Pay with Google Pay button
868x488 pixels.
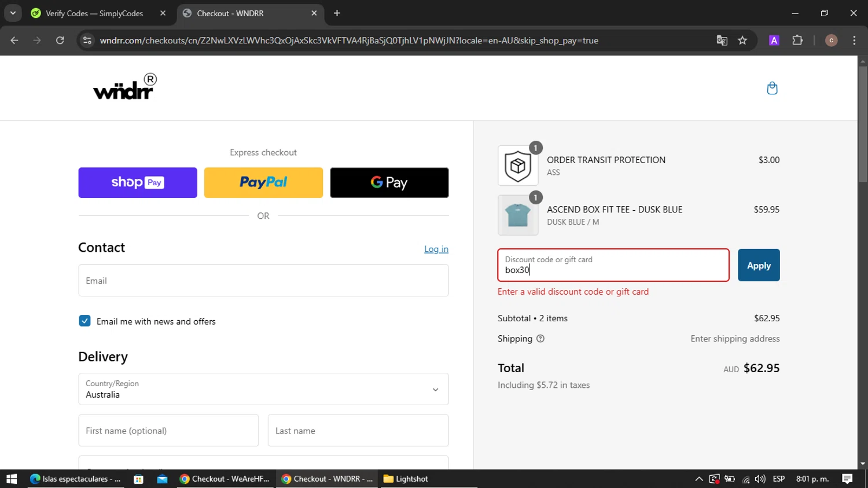point(389,182)
